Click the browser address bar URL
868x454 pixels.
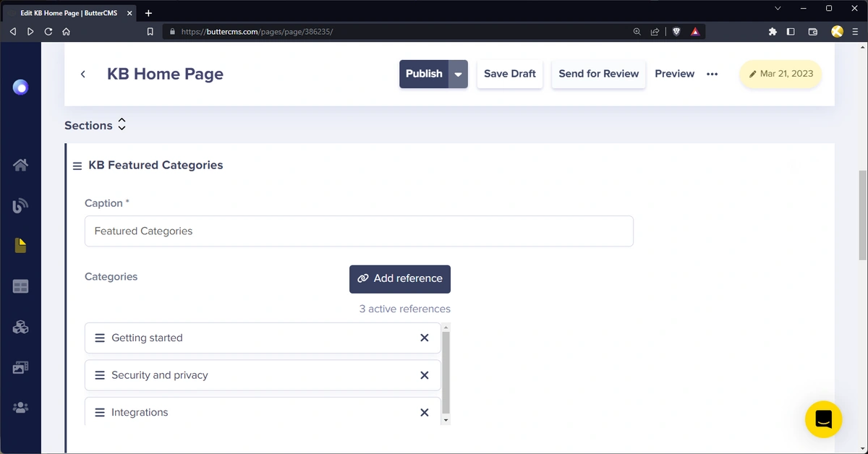pos(257,32)
